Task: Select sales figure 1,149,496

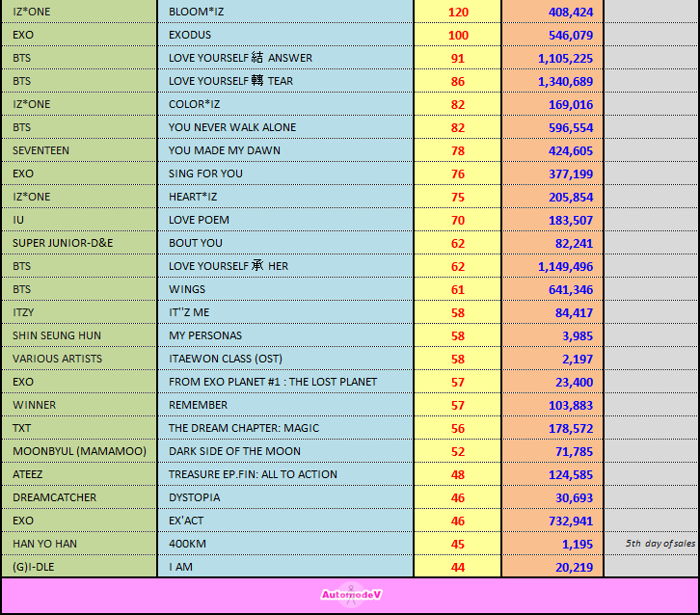Action: [565, 267]
